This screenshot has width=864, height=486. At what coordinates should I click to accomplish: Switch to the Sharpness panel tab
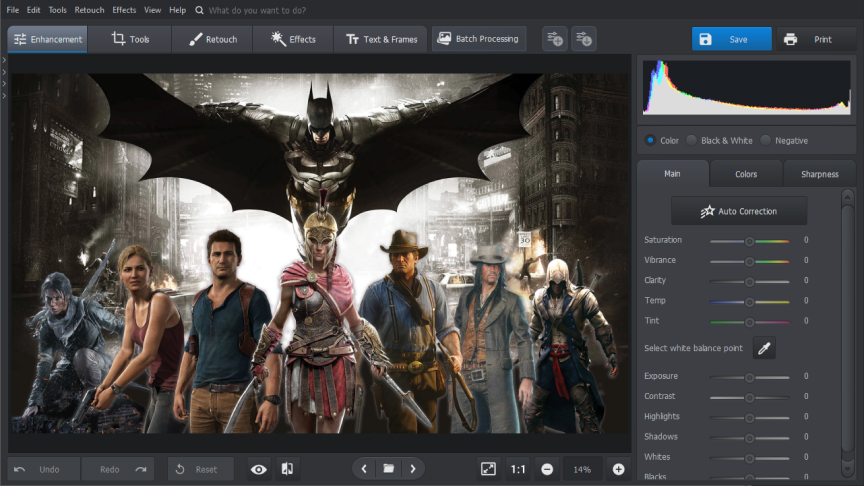point(819,174)
